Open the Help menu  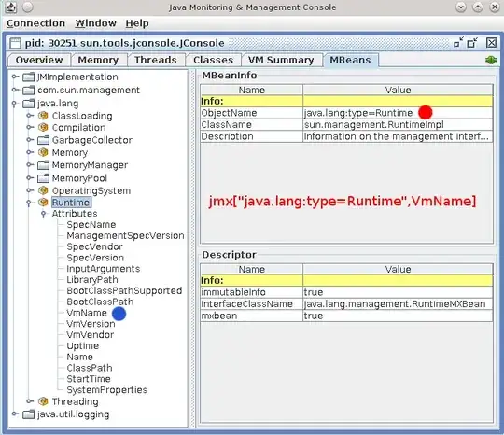click(137, 23)
